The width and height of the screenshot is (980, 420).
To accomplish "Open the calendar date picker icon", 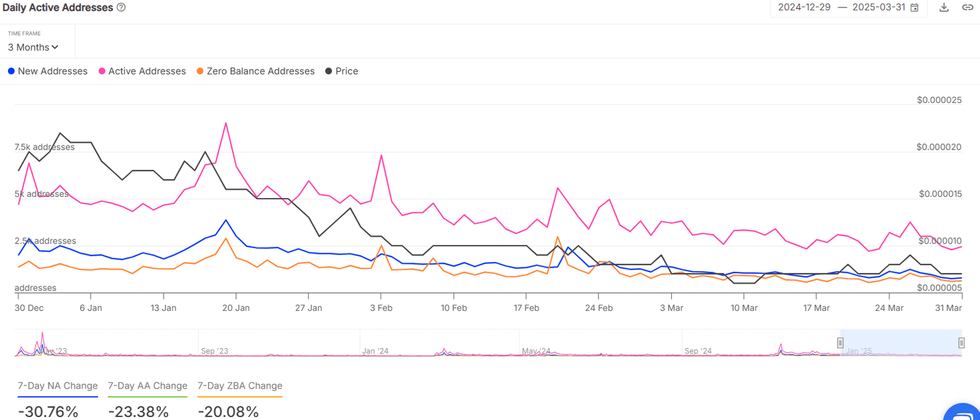I will tap(914, 7).
